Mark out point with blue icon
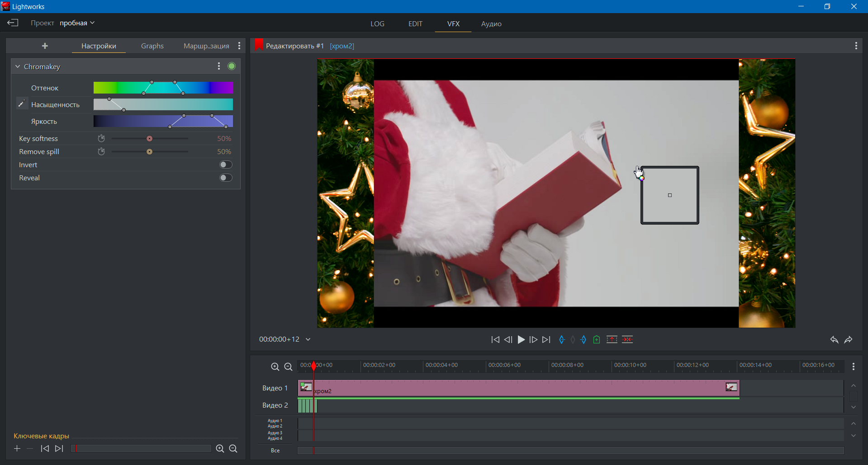Screen dimensions: 868x465 583,339
